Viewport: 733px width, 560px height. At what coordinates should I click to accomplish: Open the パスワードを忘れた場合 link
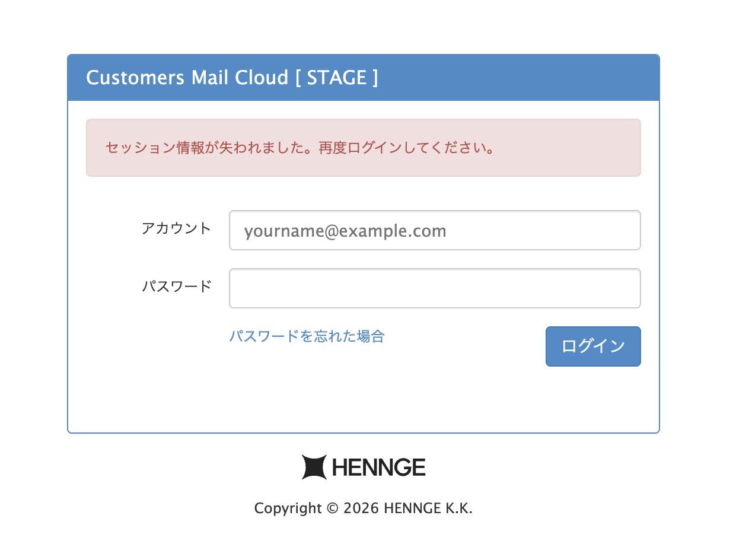(307, 336)
